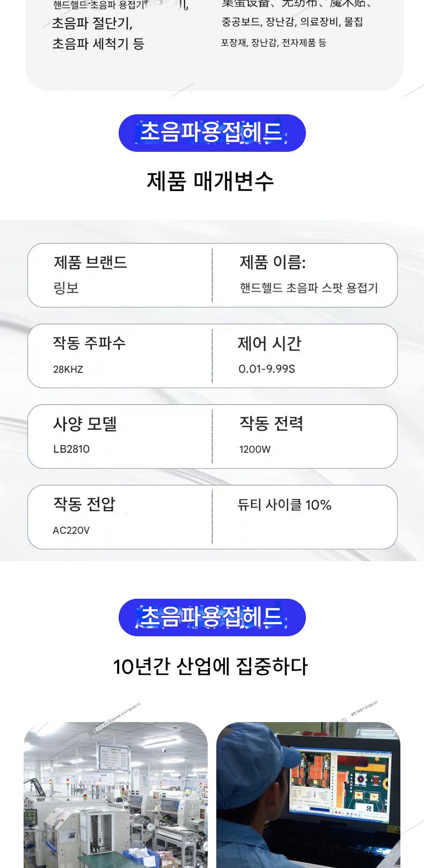The width and height of the screenshot is (424, 868).
Task: Click the 작동 전력 label
Action: [x=271, y=424]
